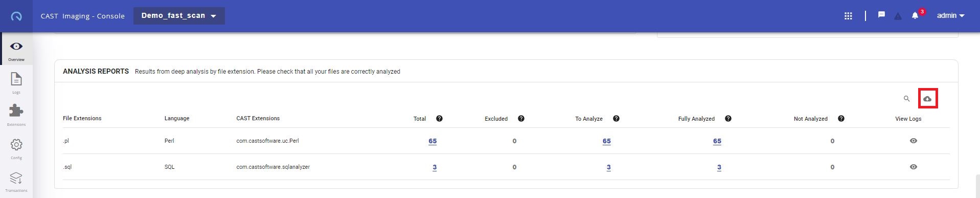The width and height of the screenshot is (980, 198).
Task: Open the Config sidebar section
Action: pyautogui.click(x=16, y=148)
